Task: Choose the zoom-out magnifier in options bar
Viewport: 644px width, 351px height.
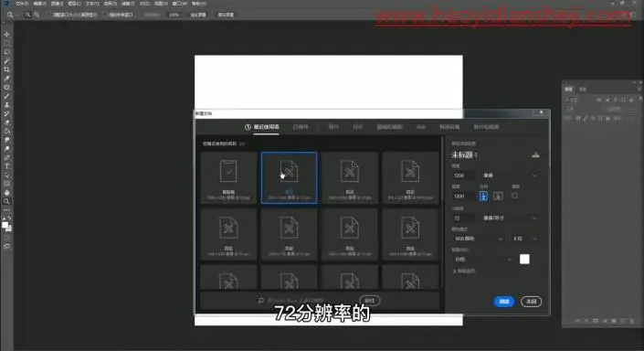Action: point(37,15)
